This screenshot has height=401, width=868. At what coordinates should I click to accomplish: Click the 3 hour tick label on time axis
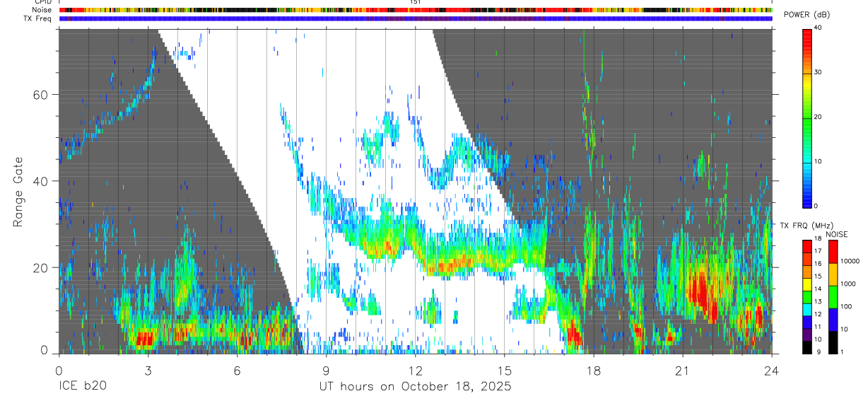[x=148, y=370]
